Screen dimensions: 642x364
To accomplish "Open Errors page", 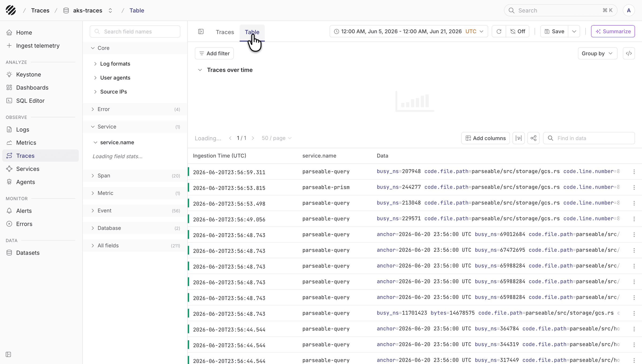I will (x=40, y=224).
